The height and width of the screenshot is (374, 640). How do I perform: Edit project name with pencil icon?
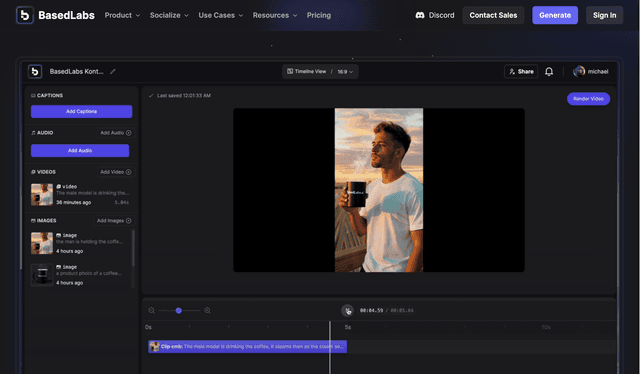click(x=113, y=71)
